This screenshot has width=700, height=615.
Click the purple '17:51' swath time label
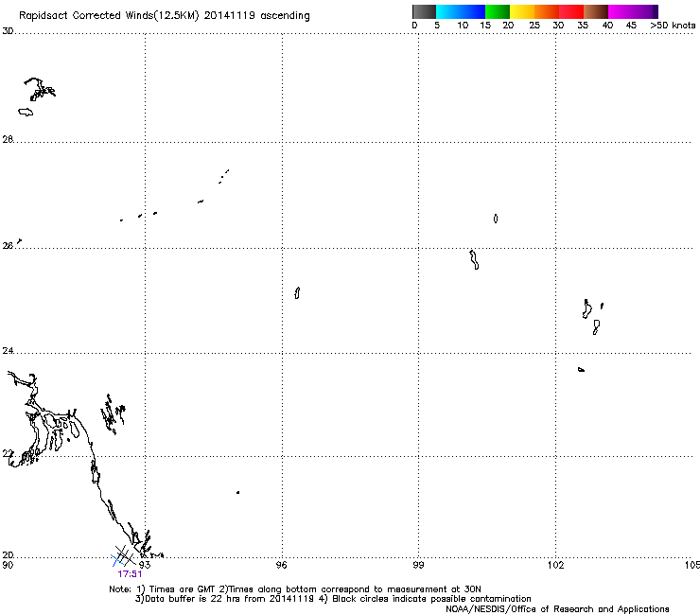click(x=130, y=574)
